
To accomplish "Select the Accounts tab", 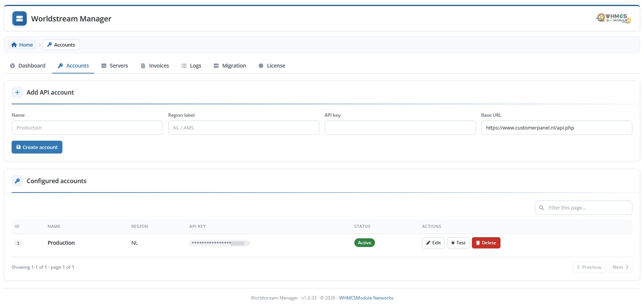I will tap(73, 66).
